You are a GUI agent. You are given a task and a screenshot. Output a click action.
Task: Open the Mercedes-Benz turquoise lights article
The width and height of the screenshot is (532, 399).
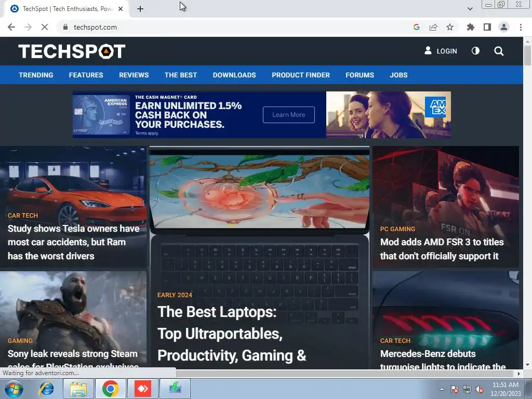[x=443, y=359]
